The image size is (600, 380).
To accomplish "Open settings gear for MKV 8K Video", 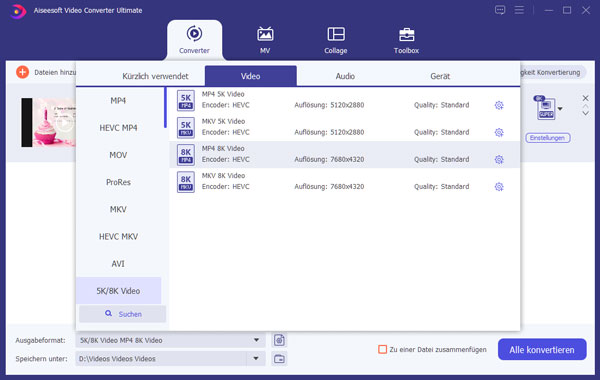I will coord(499,187).
